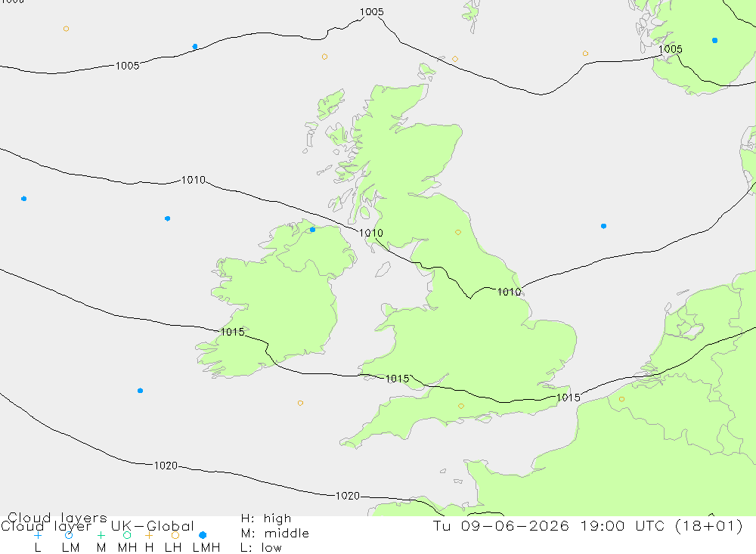Click the 'UK-Global' model label

click(x=153, y=525)
